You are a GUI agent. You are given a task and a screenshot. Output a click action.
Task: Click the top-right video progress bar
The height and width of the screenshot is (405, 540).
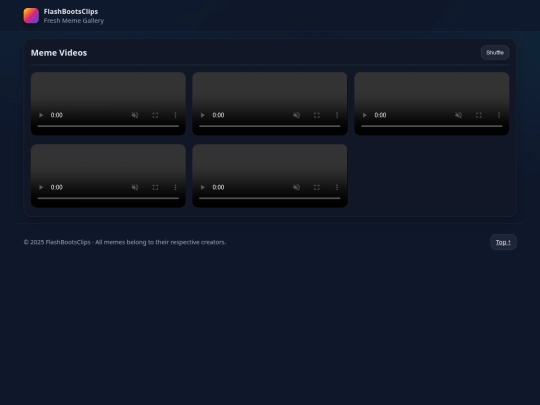pyautogui.click(x=432, y=126)
